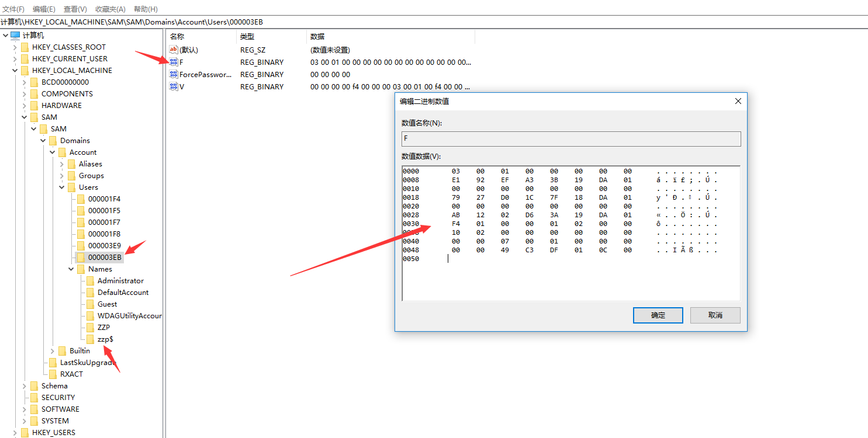868x438 pixels.
Task: Select the 000001F4 folder icon
Action: 81,199
